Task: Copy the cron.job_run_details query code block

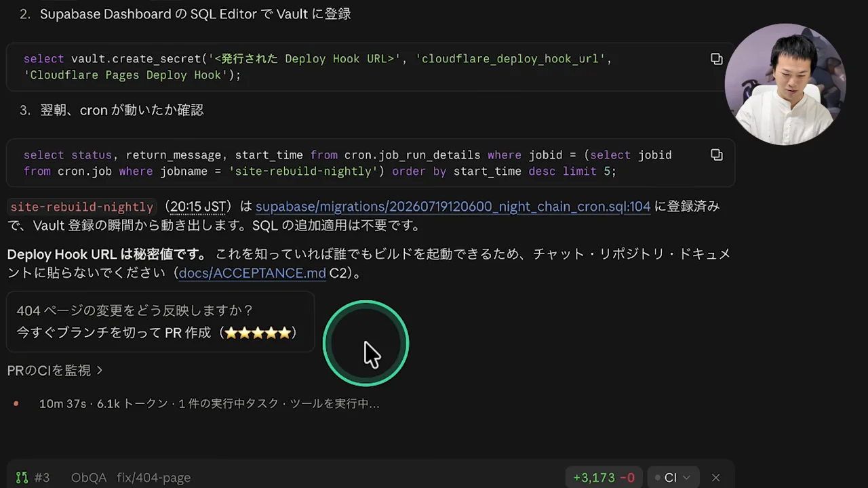Action: [x=716, y=155]
